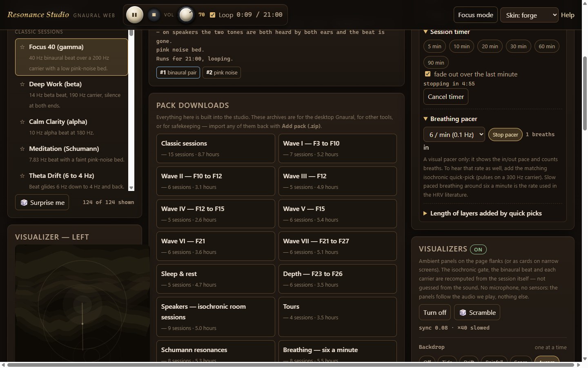Select the #2 pink noise layer chip
588x368 pixels.
click(x=222, y=72)
